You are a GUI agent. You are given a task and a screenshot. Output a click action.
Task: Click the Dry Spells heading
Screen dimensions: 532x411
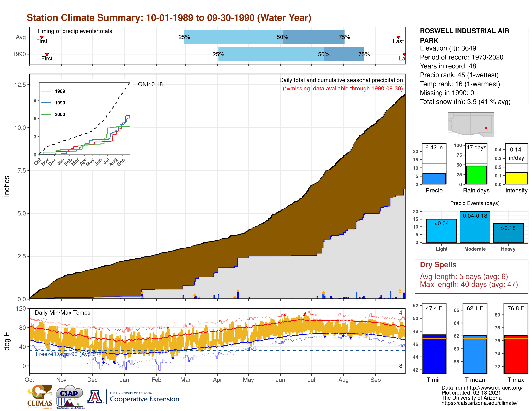click(438, 265)
